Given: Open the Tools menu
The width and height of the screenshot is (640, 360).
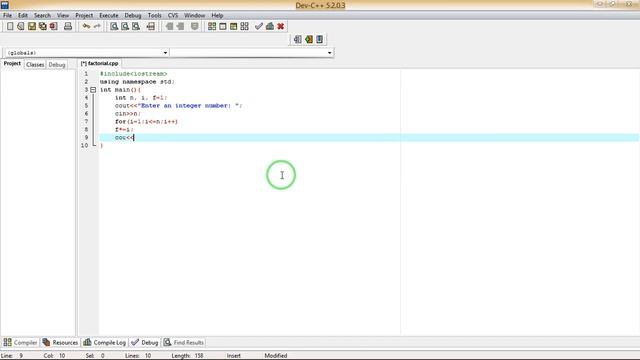Looking at the screenshot, I should [155, 16].
